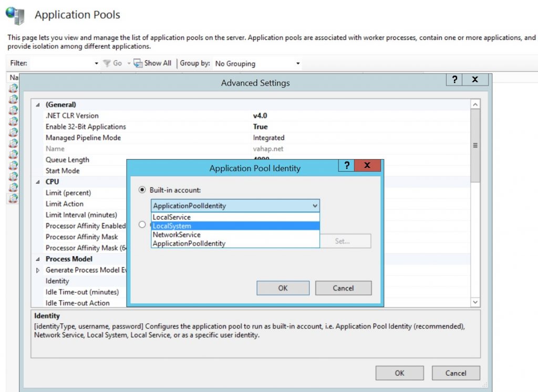Select the bottommost application pool icon in list
538x392 pixels.
pyautogui.click(x=13, y=198)
